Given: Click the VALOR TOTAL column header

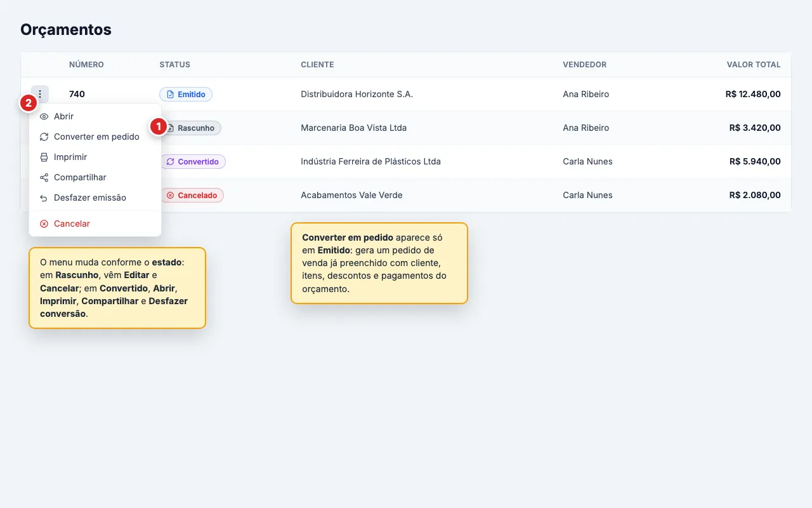Looking at the screenshot, I should tap(754, 65).
